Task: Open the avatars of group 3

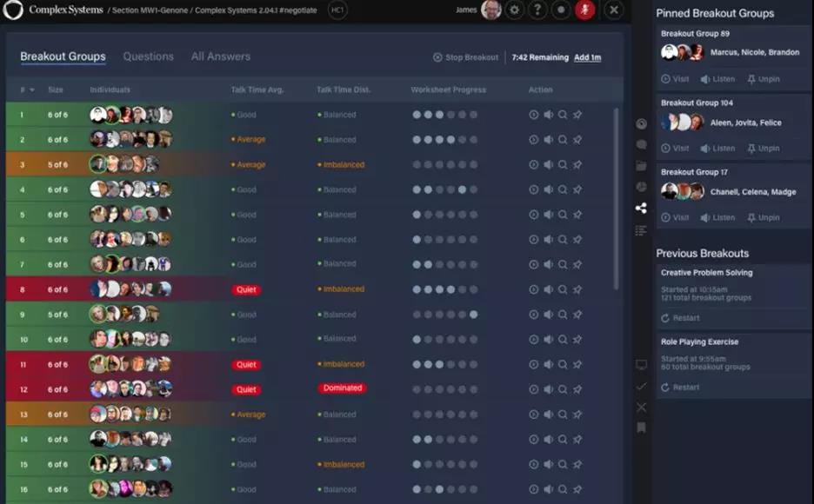Action: [123, 164]
